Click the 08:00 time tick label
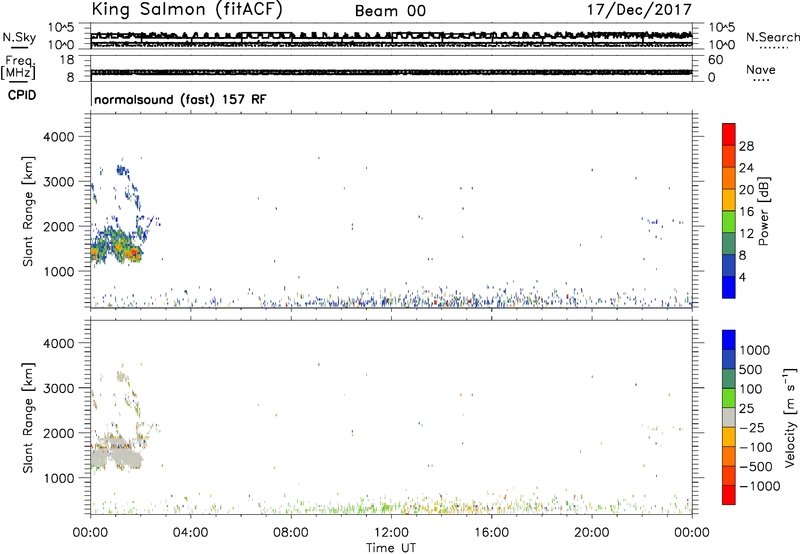800x554 pixels. click(x=291, y=533)
